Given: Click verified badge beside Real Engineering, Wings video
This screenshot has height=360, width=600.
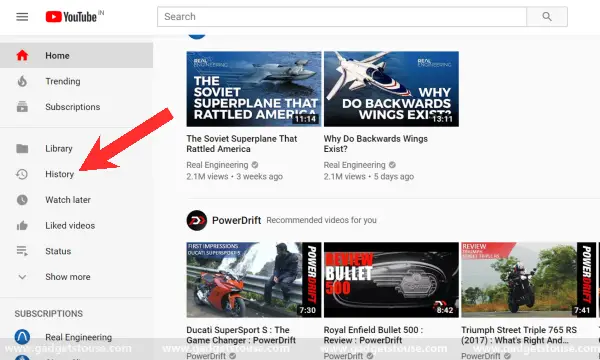Looking at the screenshot, I should (x=392, y=165).
